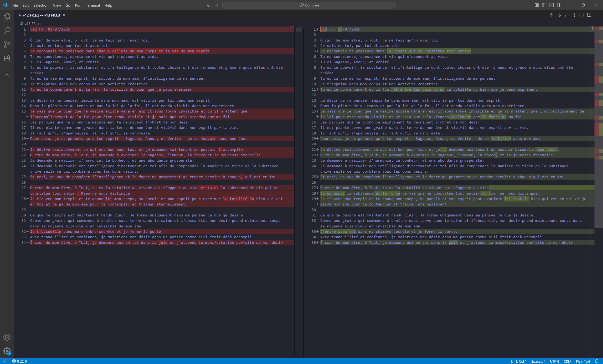Open the Terminal menu
The height and width of the screenshot is (364, 603).
tap(93, 5)
